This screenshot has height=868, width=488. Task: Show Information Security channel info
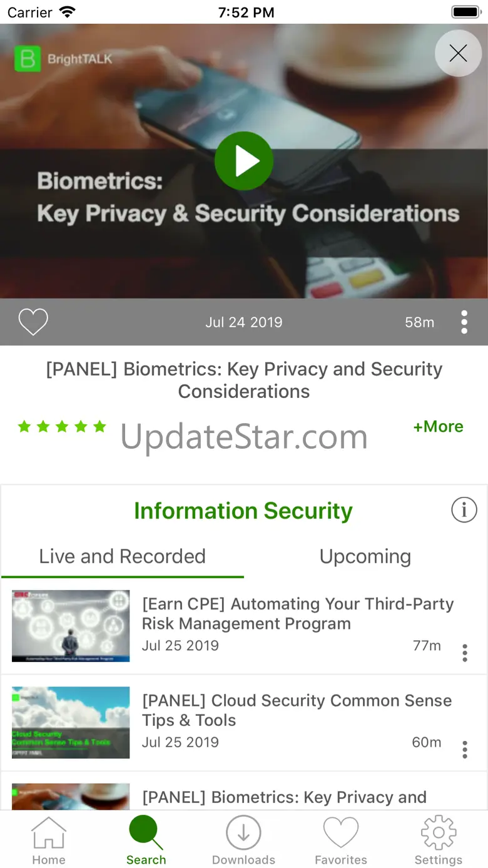pos(464,511)
